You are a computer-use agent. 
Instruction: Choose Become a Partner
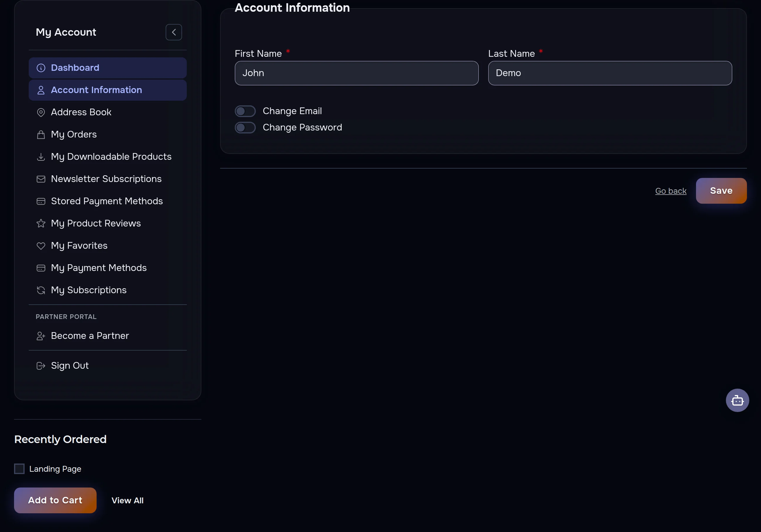107,336
